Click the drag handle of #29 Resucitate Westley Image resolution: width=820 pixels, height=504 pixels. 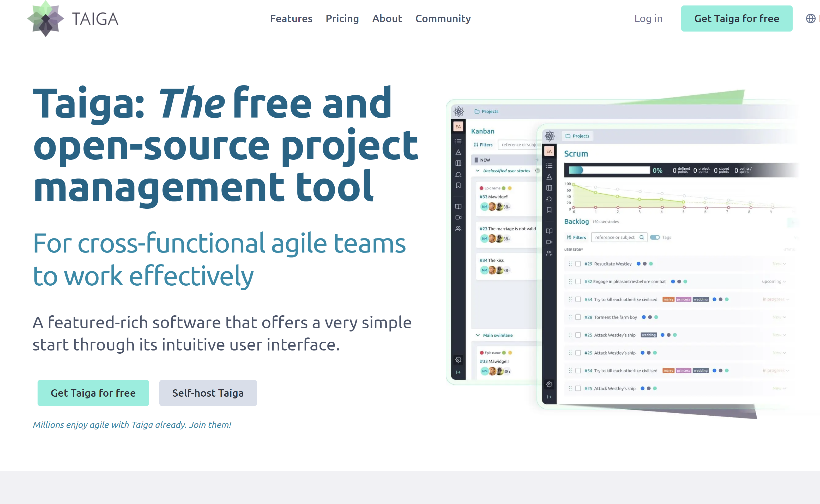pyautogui.click(x=570, y=264)
